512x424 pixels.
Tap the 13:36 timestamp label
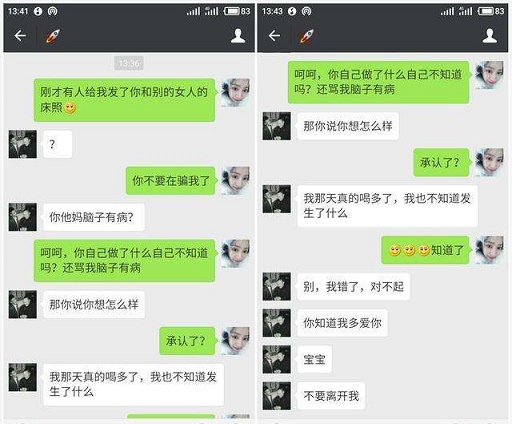click(129, 63)
